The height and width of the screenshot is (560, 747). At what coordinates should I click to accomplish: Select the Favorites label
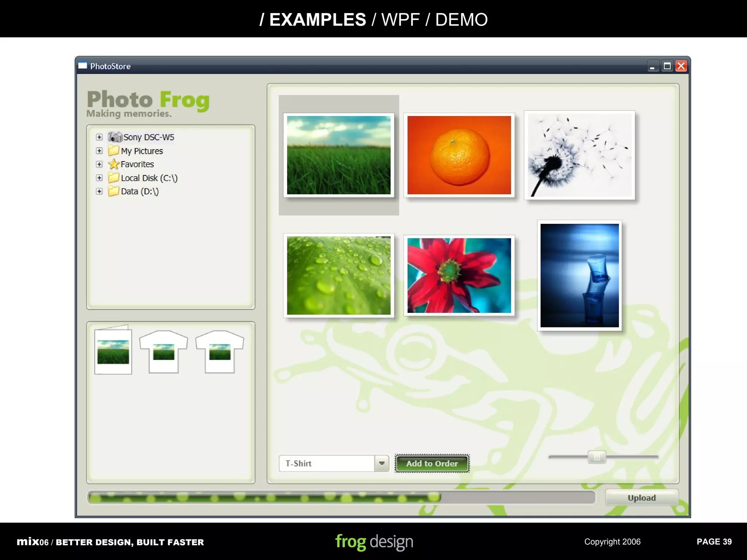pos(137,164)
